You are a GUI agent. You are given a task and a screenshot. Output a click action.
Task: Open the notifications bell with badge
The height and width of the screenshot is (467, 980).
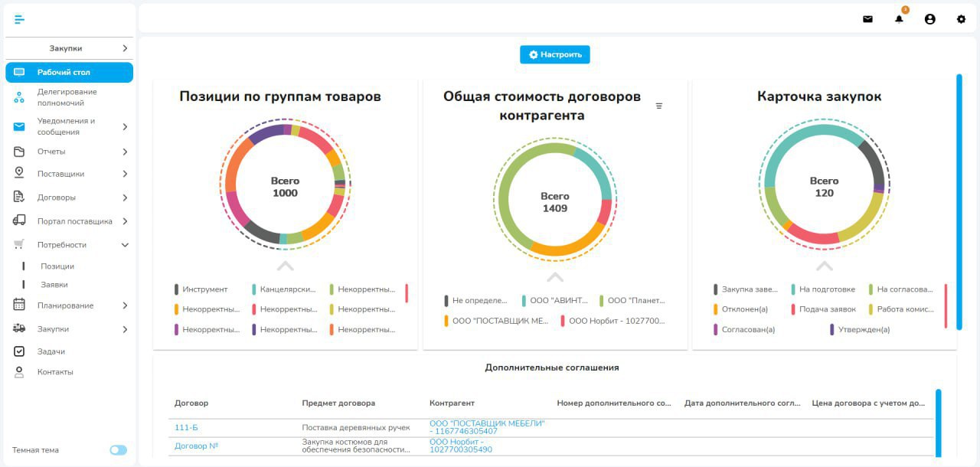899,18
